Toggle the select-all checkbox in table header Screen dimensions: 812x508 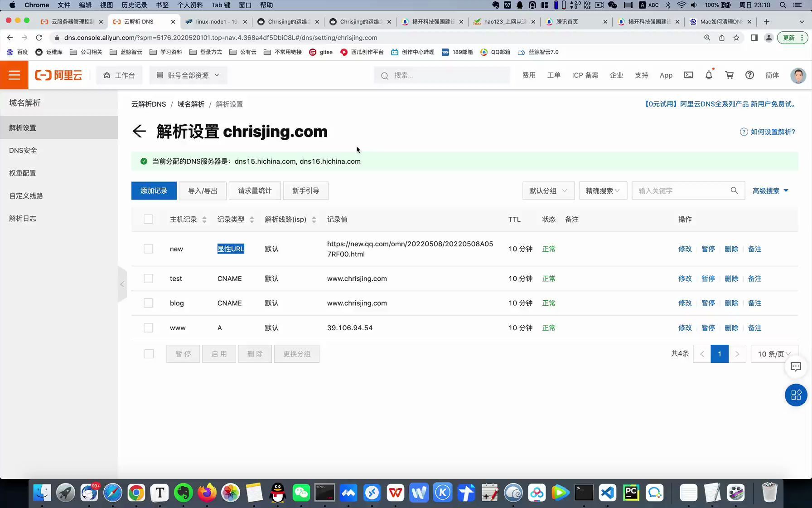click(148, 219)
